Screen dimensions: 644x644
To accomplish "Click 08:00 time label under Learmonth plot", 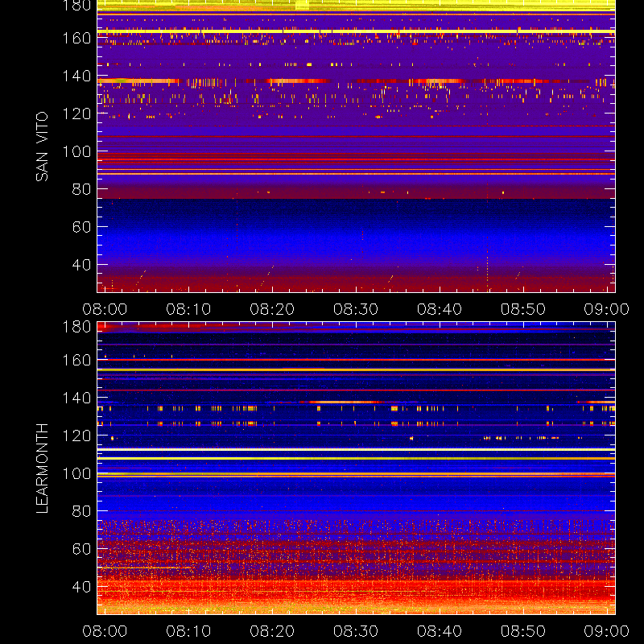I will click(105, 631).
